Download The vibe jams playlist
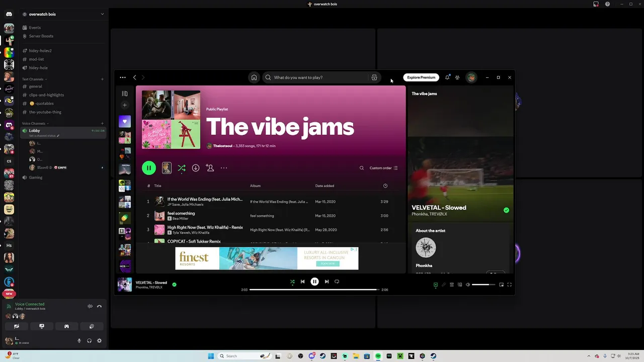 click(196, 168)
